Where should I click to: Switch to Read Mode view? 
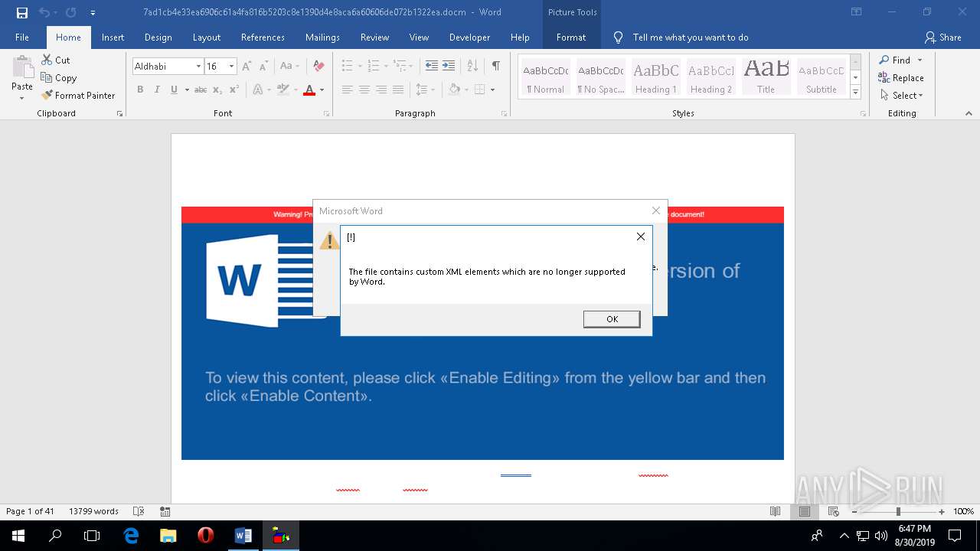click(x=776, y=511)
